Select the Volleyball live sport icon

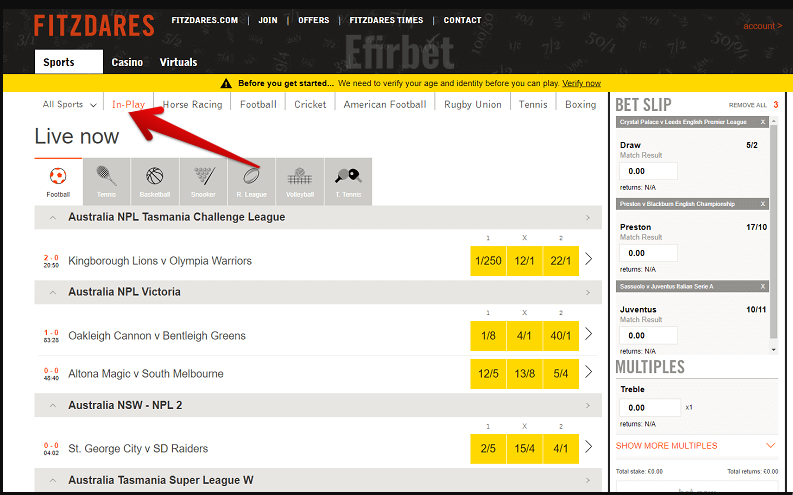tap(300, 182)
